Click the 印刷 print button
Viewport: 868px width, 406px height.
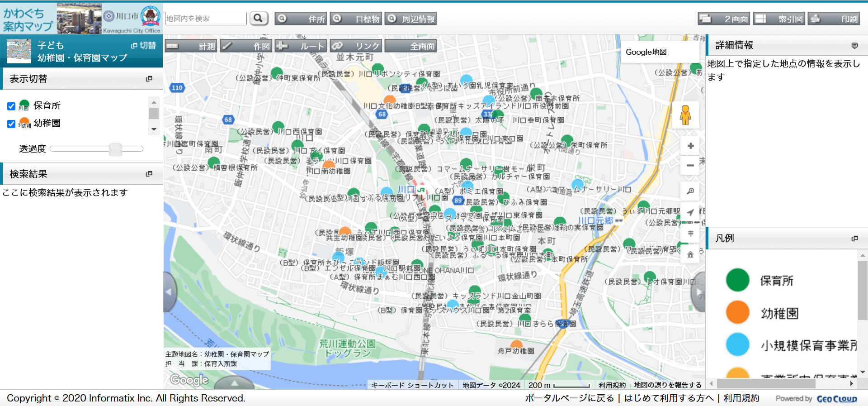click(833, 19)
